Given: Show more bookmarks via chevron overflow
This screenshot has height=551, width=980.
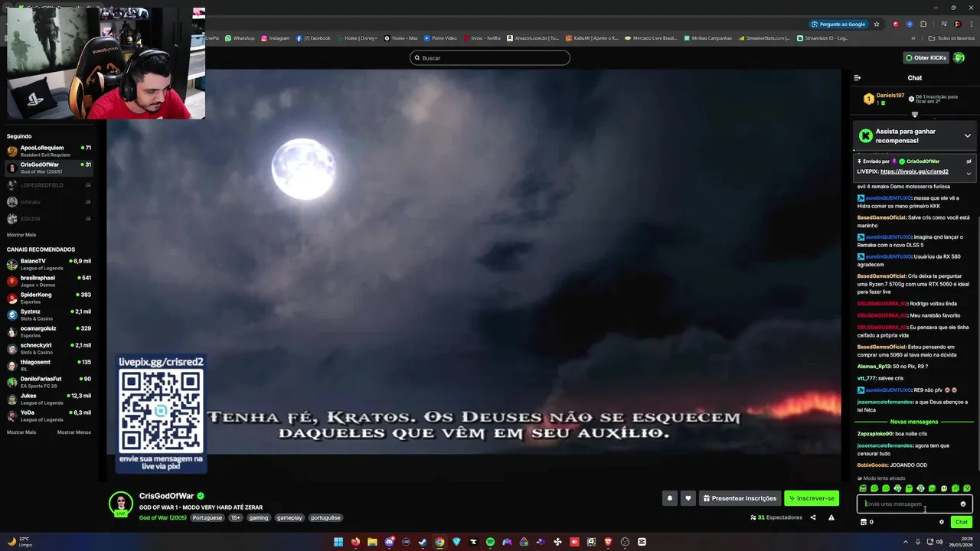Looking at the screenshot, I should (913, 37).
